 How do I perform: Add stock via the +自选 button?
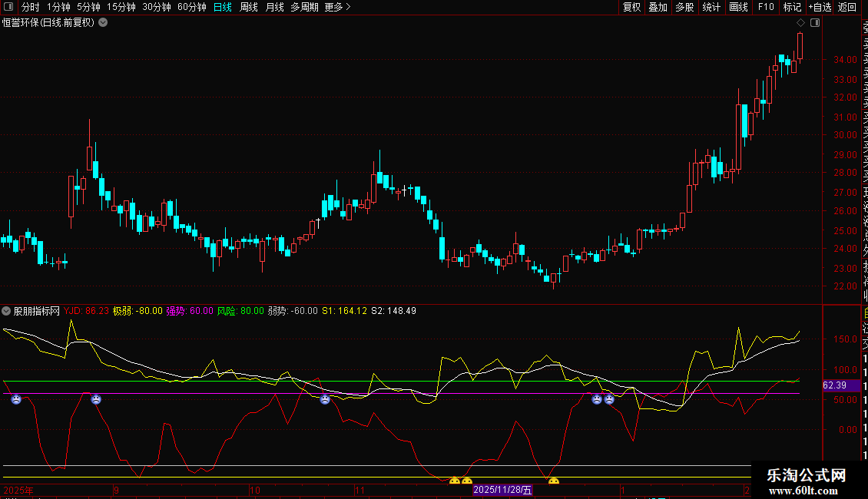tap(819, 7)
